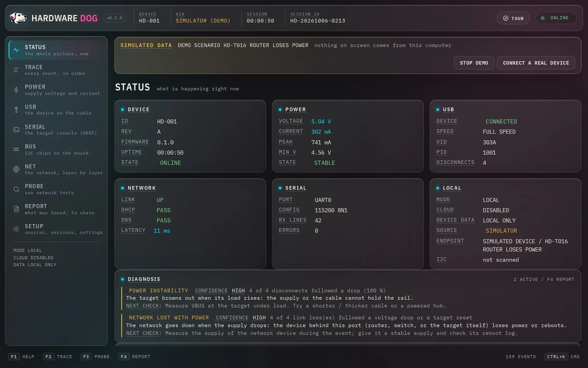
Task: Click the Online status pill
Action: pyautogui.click(x=556, y=18)
